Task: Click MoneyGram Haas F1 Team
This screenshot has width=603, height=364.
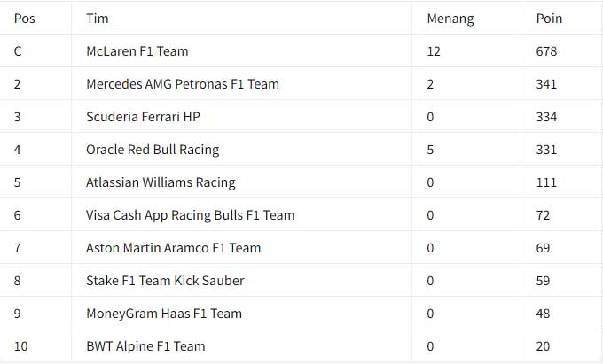Action: tap(164, 314)
